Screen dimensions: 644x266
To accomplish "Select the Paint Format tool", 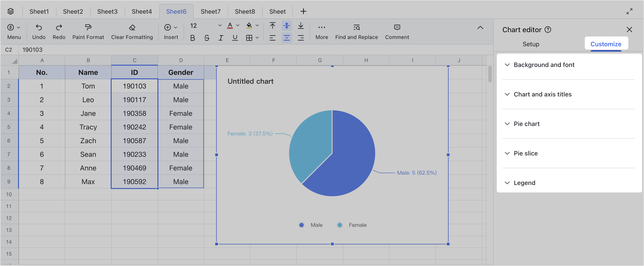I will (88, 31).
